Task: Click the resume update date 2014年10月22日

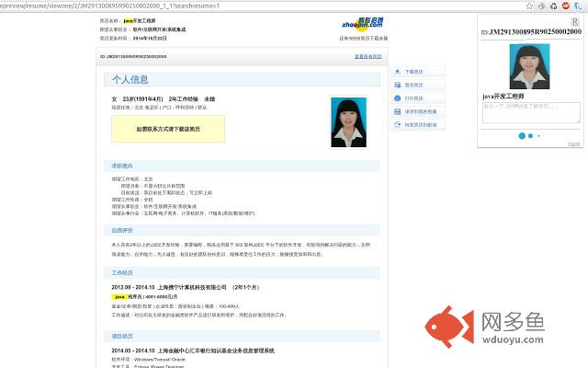Action: 150,39
